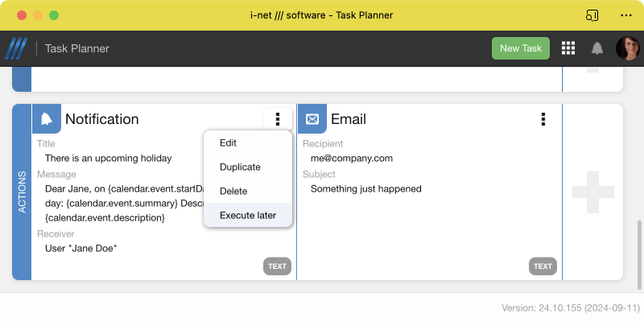
Task: Open the notifications bell in header
Action: click(597, 48)
